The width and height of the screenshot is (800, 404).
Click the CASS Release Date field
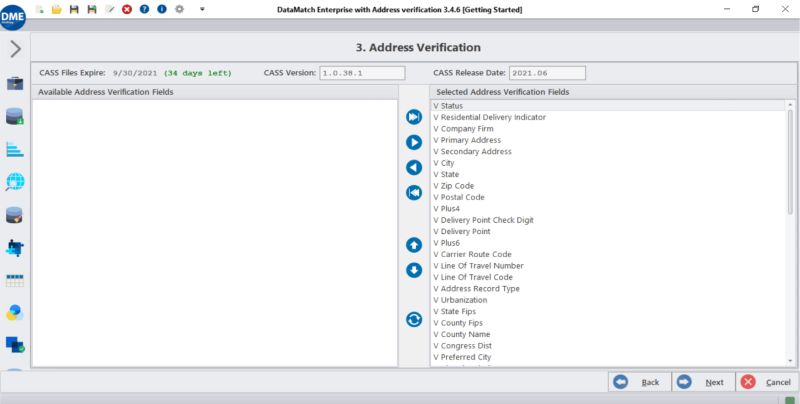coord(547,73)
